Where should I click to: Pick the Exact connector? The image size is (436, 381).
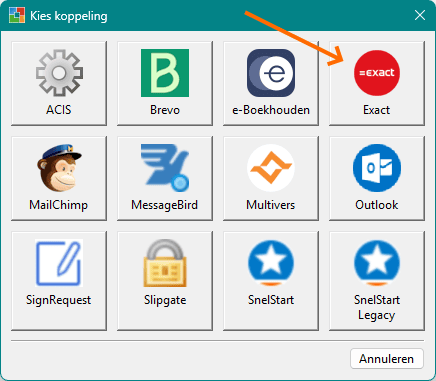(377, 83)
